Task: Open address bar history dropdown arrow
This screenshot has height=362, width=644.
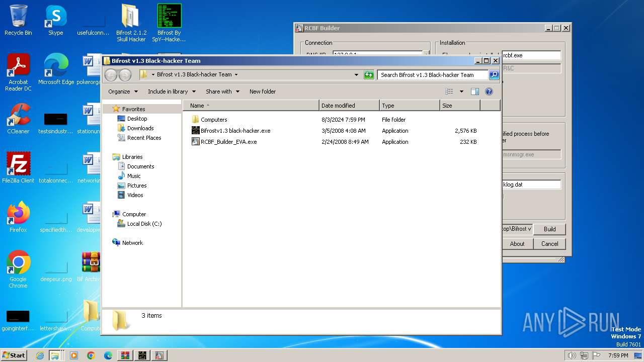Action: coord(356,75)
